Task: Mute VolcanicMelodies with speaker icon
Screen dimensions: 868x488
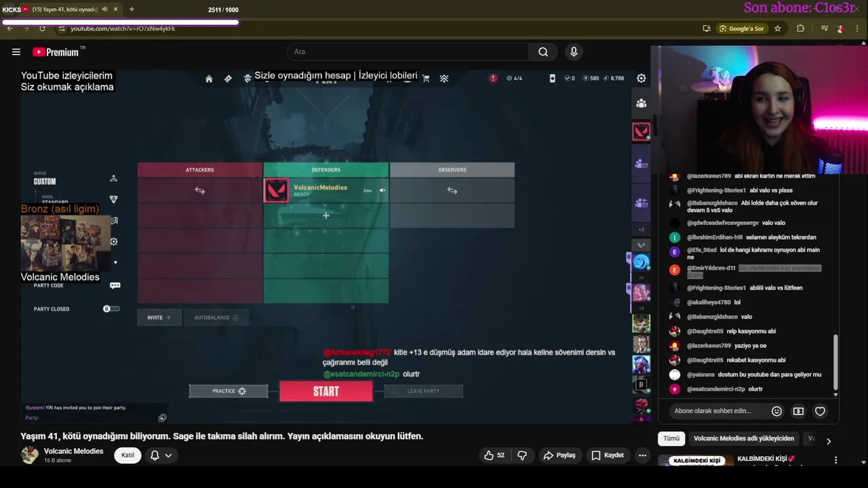Action: [382, 190]
